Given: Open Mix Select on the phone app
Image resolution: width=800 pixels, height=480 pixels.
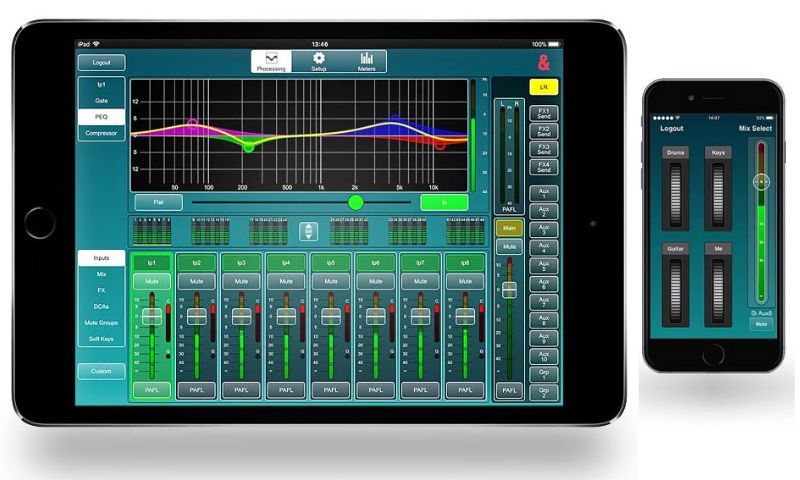Looking at the screenshot, I should coord(757,128).
